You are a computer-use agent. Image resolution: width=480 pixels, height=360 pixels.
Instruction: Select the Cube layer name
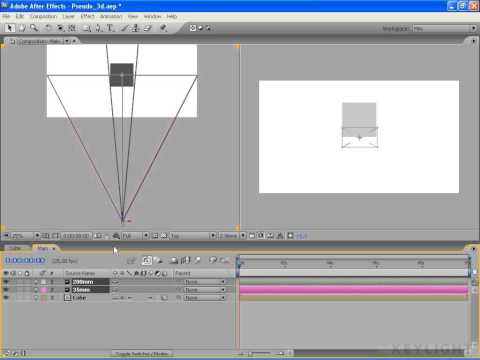80,298
